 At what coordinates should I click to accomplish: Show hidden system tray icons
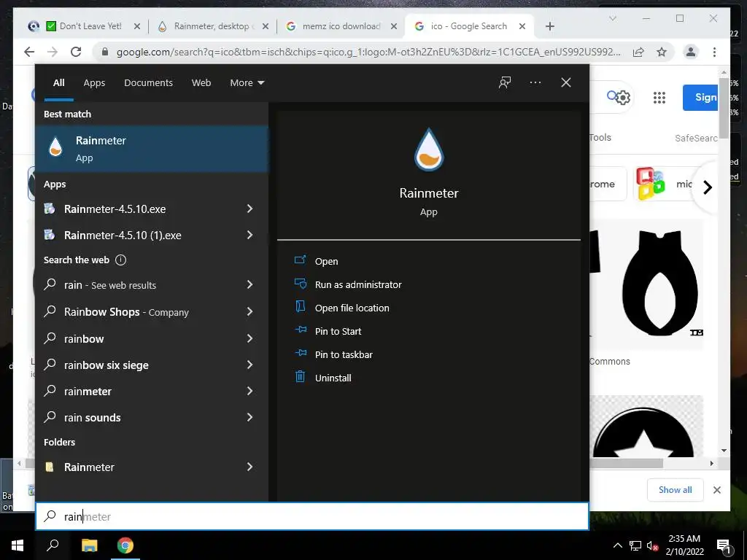(x=617, y=545)
